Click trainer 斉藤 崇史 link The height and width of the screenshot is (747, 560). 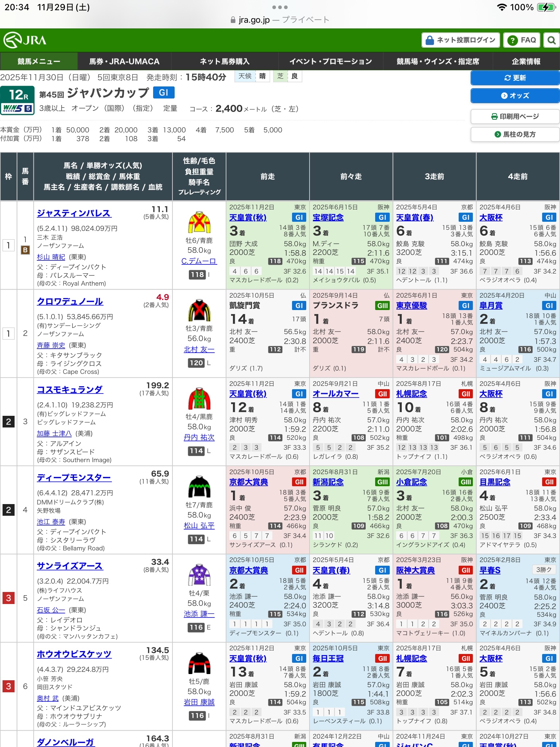coord(51,345)
